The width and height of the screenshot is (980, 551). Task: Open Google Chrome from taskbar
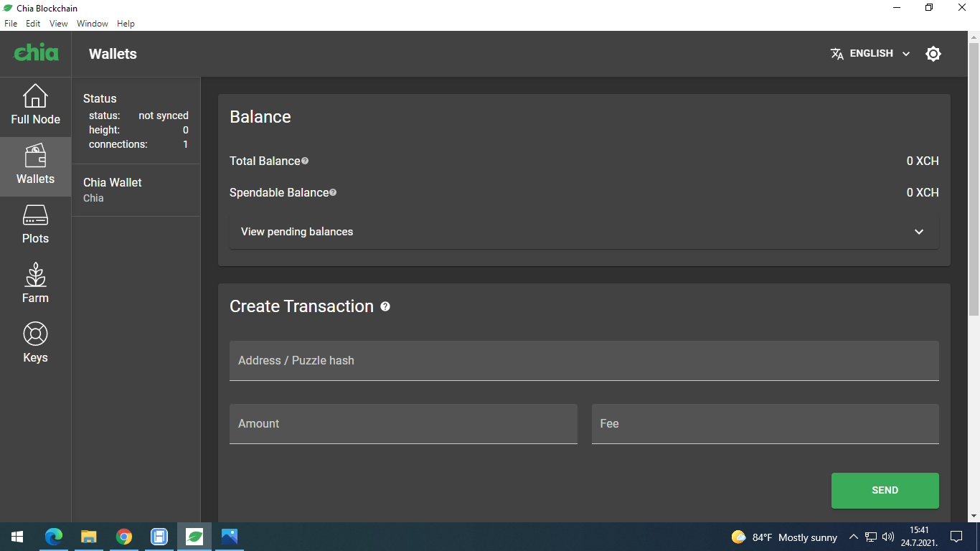pos(124,537)
